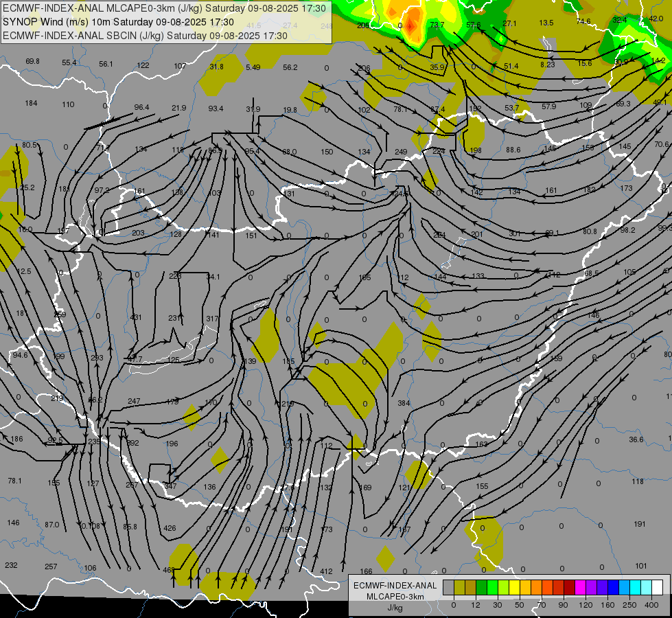Click the SYNOP Wind 10m header line
Screen dimensions: 672x618
click(118, 22)
